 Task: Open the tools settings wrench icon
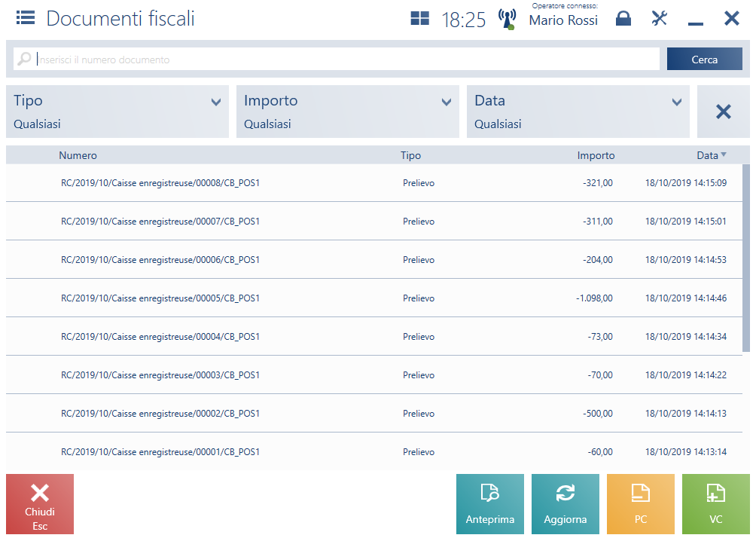click(659, 18)
